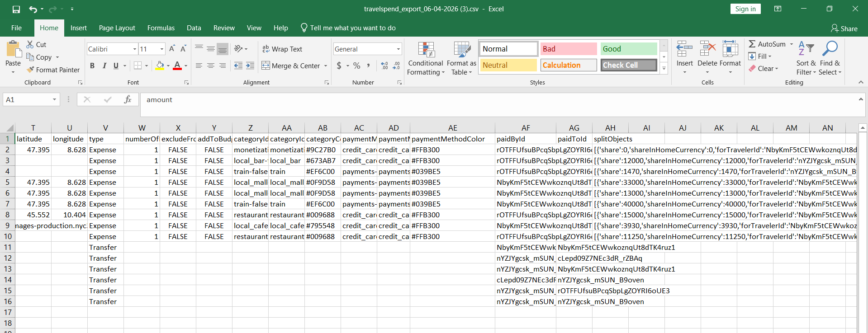868x333 pixels.
Task: Open the Merge & Center dropdown arrow
Action: coord(326,66)
